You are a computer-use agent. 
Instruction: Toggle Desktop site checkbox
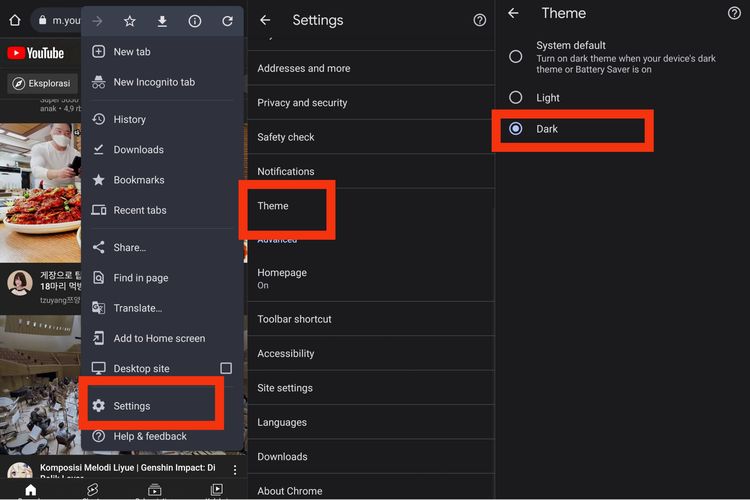click(226, 368)
